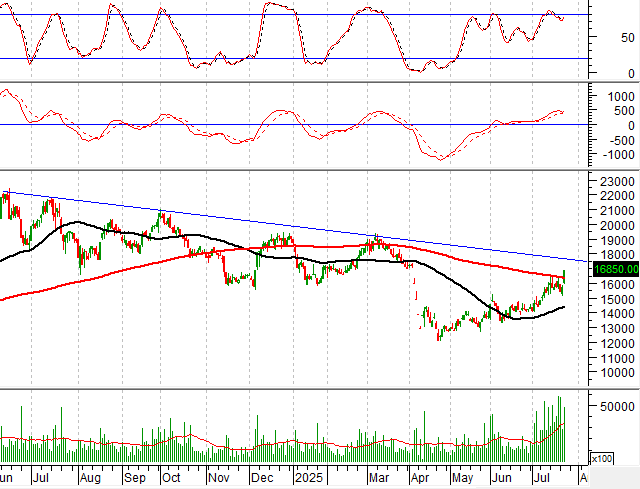640x489 pixels.
Task: Select the May month marker
Action: [x=464, y=479]
